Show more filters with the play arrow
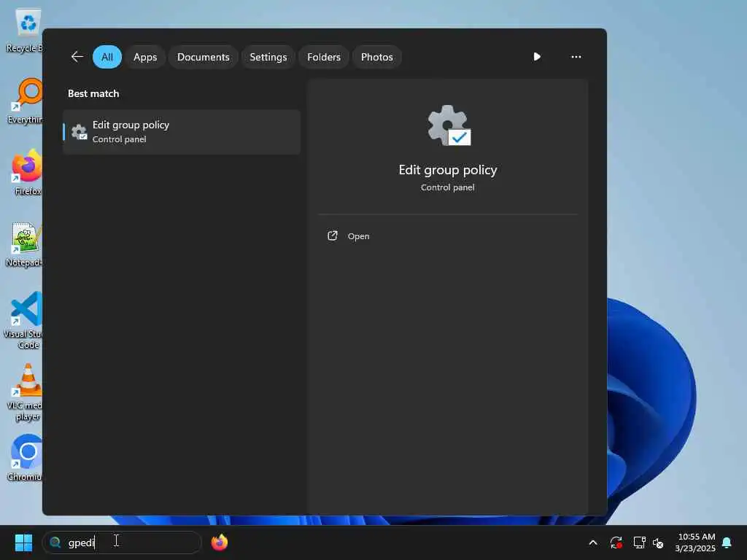Image resolution: width=747 pixels, height=560 pixels. coord(537,57)
